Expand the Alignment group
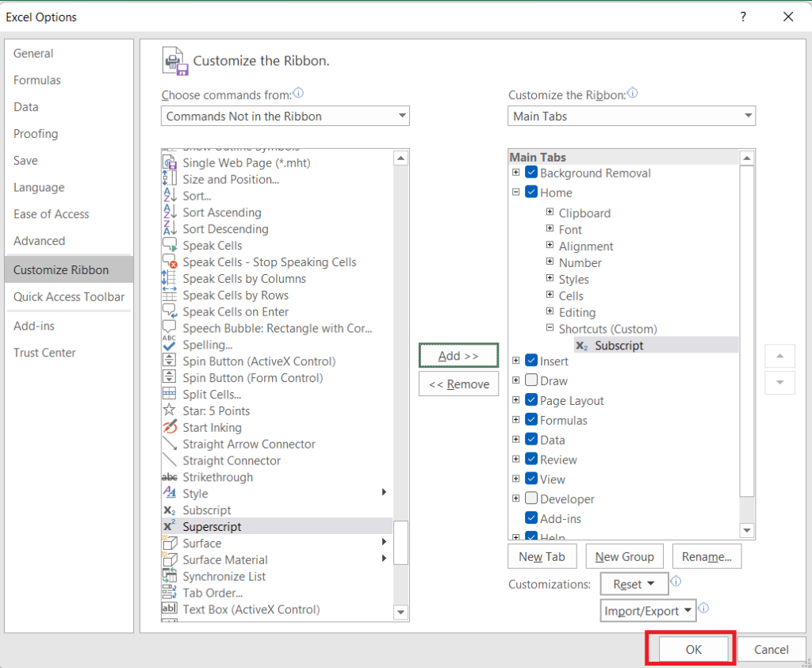812x668 pixels. [x=550, y=245]
